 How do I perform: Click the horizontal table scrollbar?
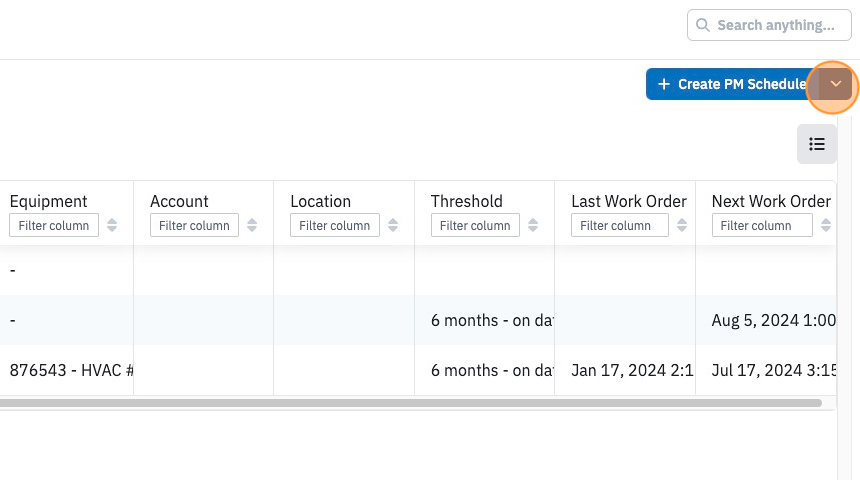(x=411, y=403)
